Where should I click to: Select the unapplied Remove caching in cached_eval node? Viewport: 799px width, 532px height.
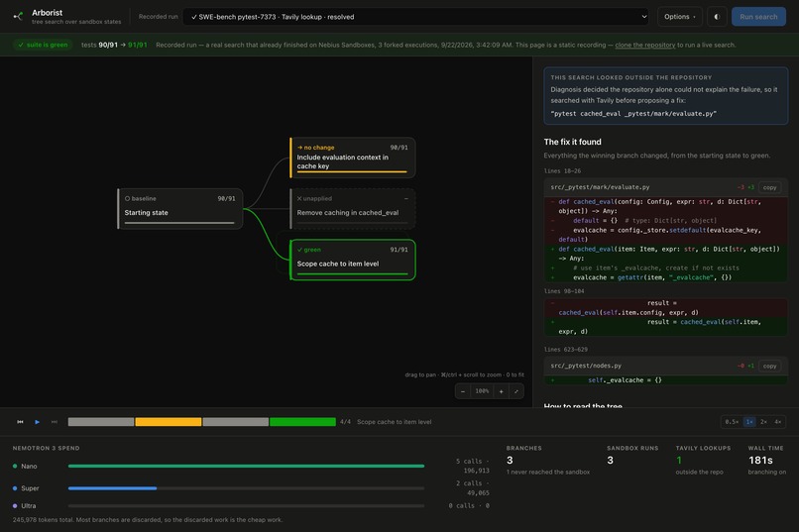click(353, 209)
